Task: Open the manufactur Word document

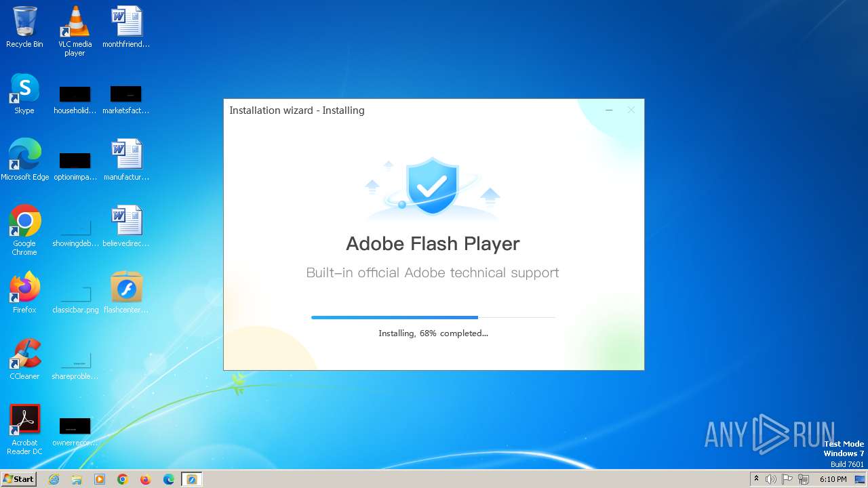Action: pyautogui.click(x=126, y=160)
